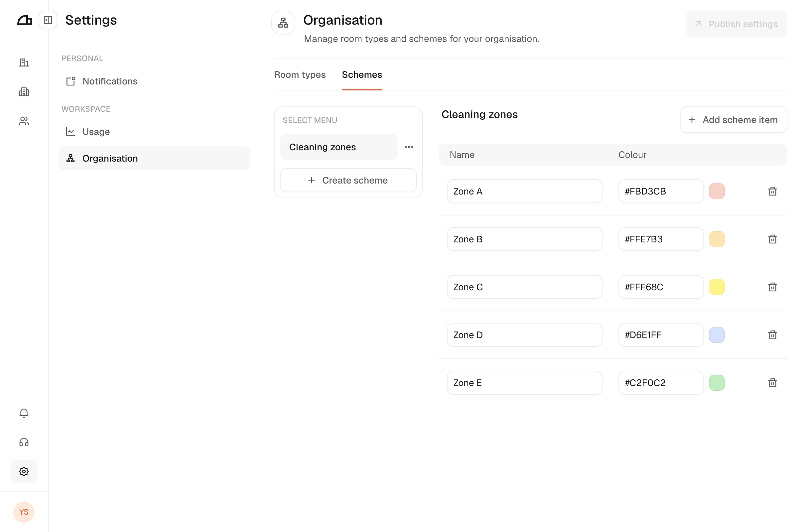Click the app logo icon

pyautogui.click(x=24, y=20)
